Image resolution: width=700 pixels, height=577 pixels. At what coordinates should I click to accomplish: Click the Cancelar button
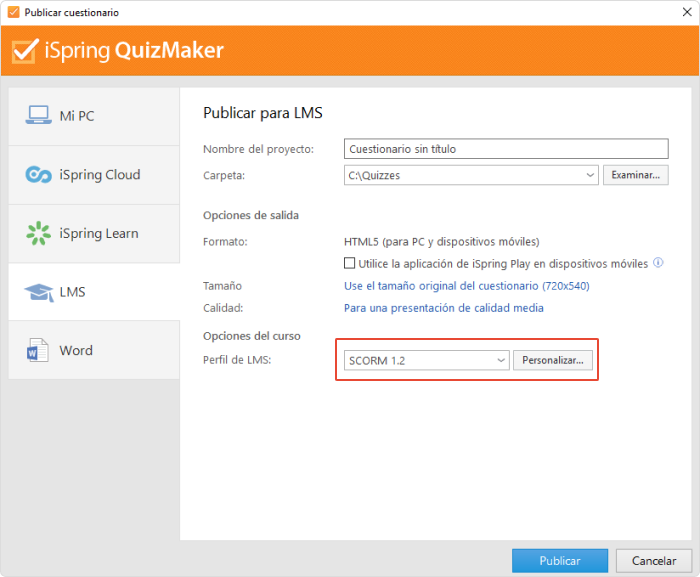point(654,561)
